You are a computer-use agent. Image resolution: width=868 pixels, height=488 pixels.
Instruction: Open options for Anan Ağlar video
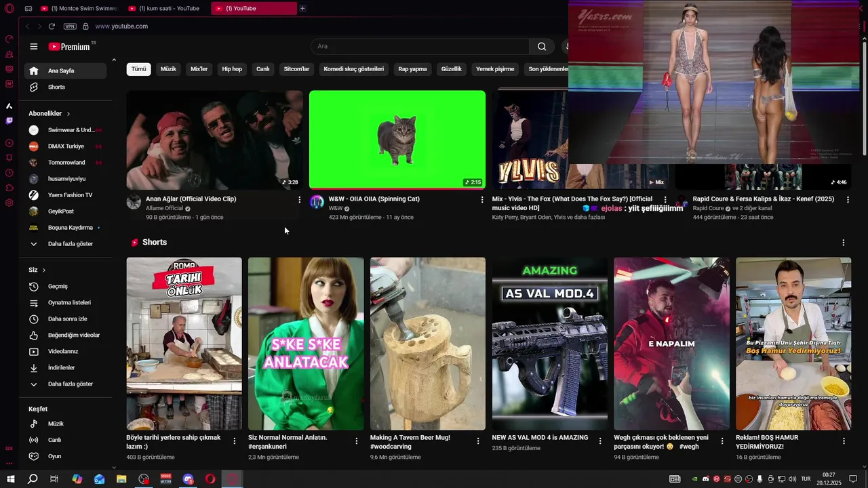tap(299, 199)
